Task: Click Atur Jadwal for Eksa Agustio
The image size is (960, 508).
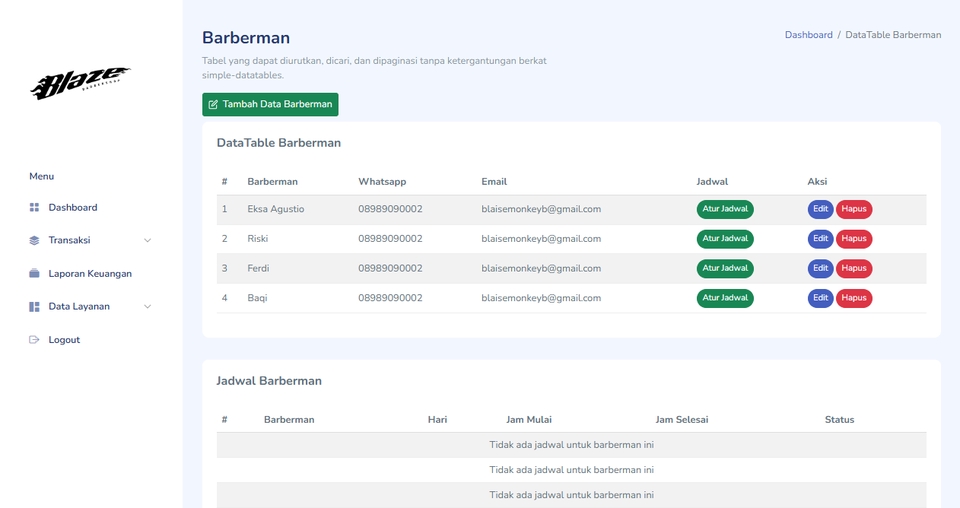Action: pyautogui.click(x=725, y=210)
